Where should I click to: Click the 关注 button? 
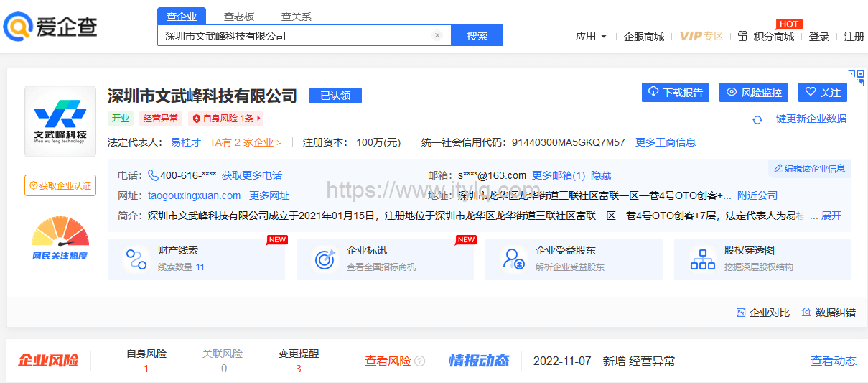click(823, 92)
